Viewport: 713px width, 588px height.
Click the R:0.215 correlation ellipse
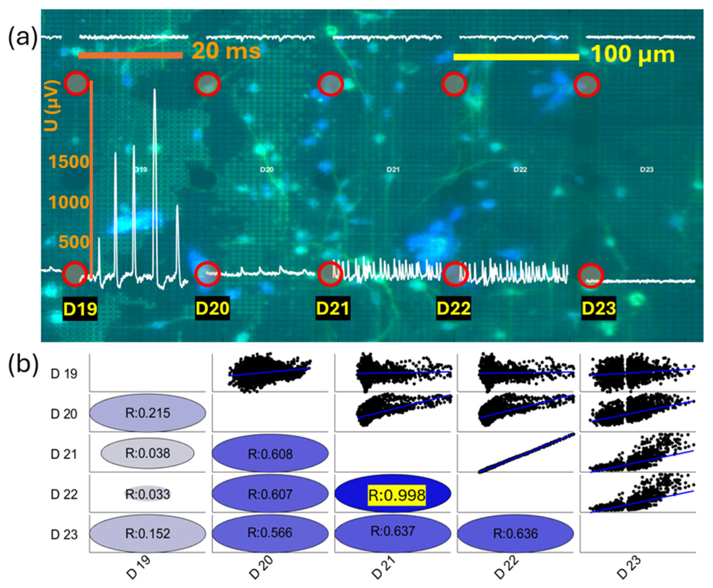point(147,413)
